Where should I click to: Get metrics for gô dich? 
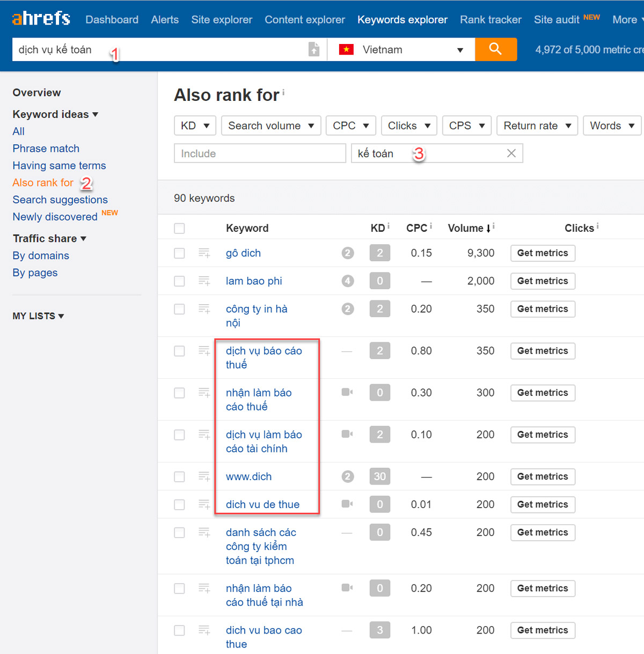(543, 253)
